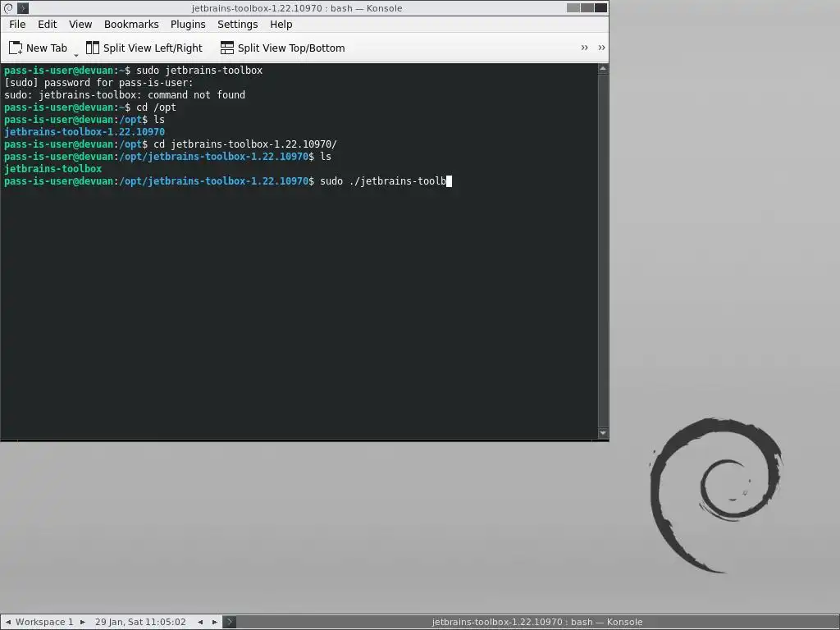The width and height of the screenshot is (840, 630).
Task: Open the Plugins menu
Action: click(x=188, y=24)
